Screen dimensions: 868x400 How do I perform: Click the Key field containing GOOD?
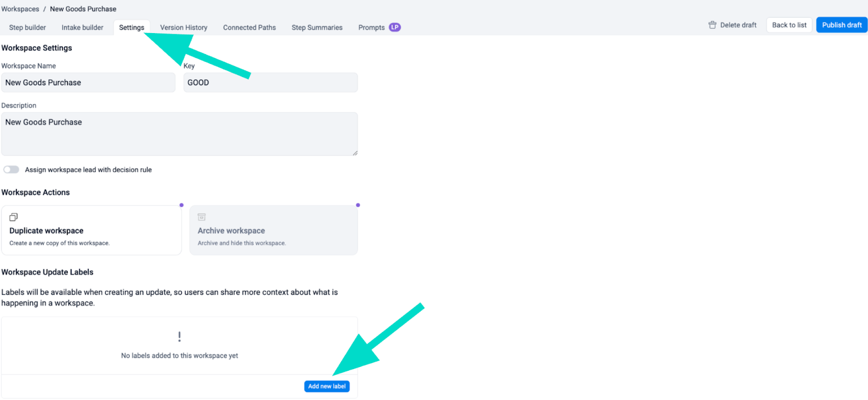coord(270,83)
